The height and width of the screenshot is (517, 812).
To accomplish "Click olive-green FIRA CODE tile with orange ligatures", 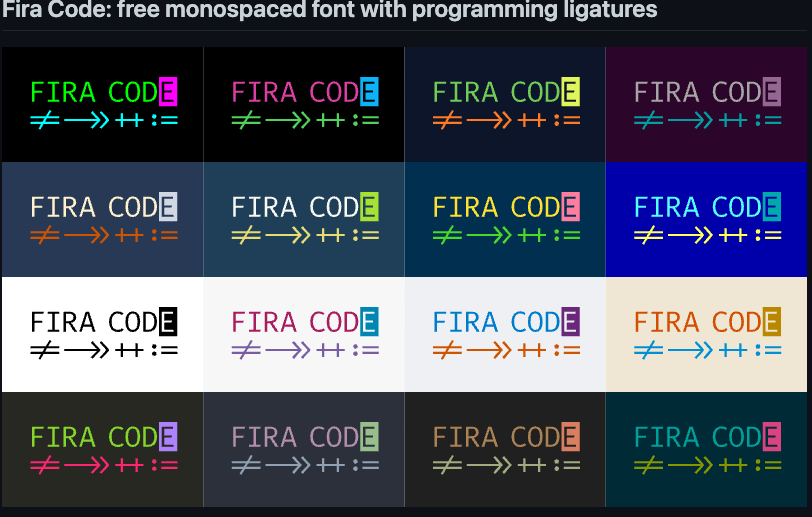I will (x=505, y=104).
